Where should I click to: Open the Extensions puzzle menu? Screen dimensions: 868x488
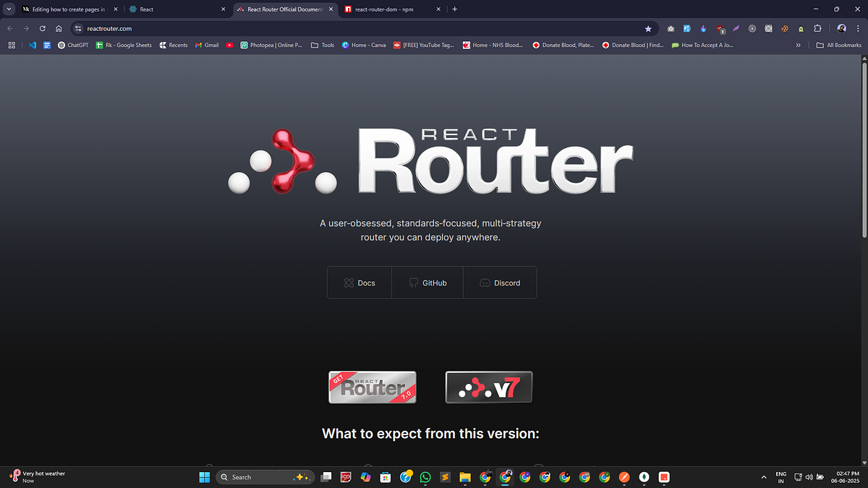point(817,28)
